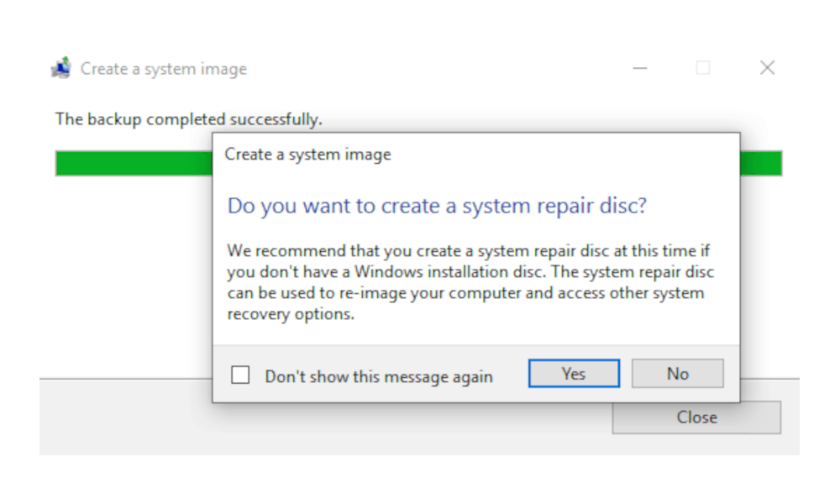Click the system image icon in title bar

[61, 68]
